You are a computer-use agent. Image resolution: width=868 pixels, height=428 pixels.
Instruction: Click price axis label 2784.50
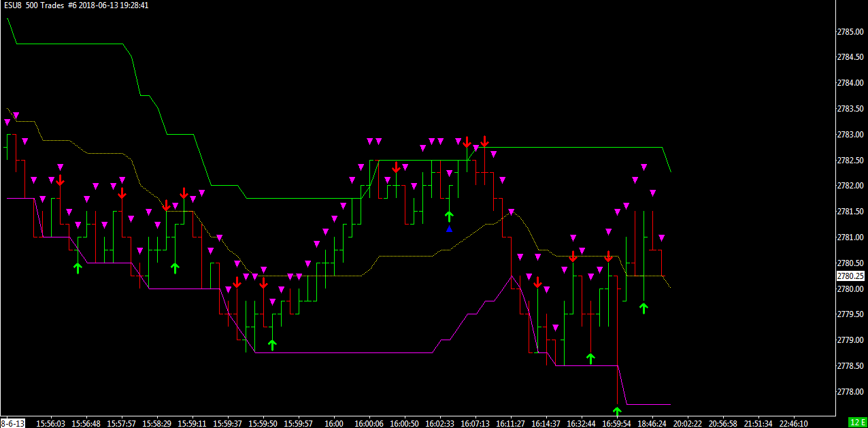[850, 57]
